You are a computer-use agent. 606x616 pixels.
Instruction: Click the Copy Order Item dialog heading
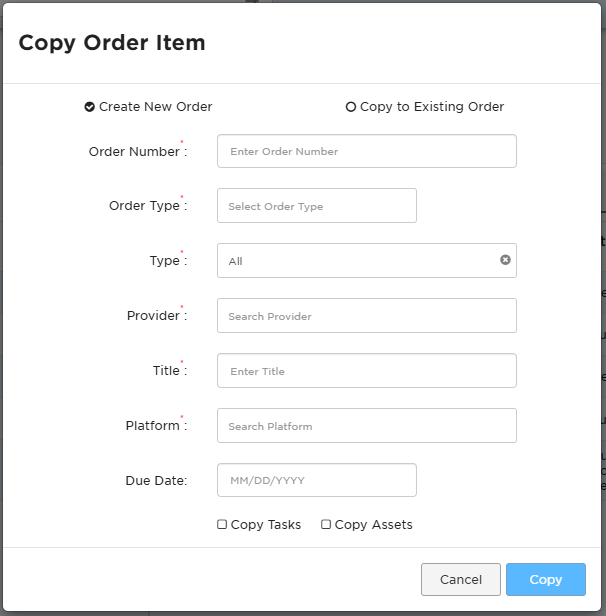point(112,43)
